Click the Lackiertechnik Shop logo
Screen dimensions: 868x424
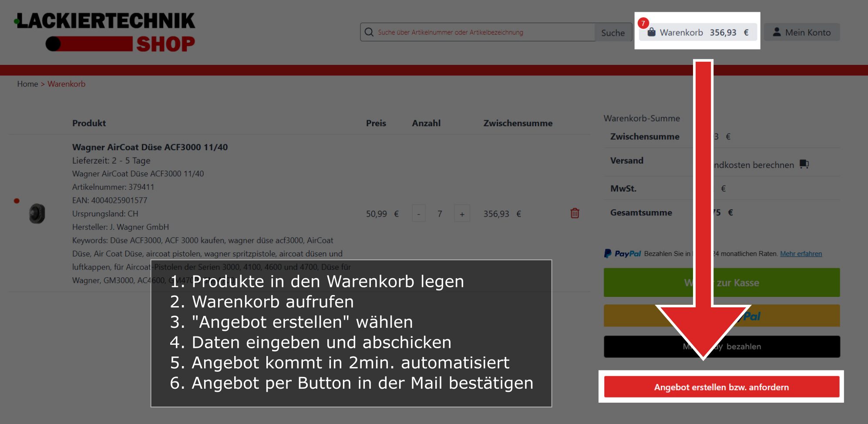point(105,32)
